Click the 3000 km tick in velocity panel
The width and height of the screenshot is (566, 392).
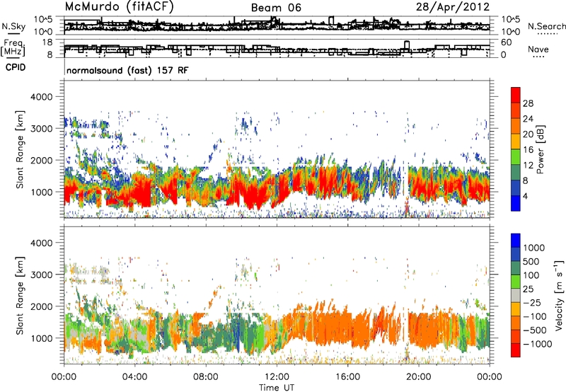tap(42, 275)
